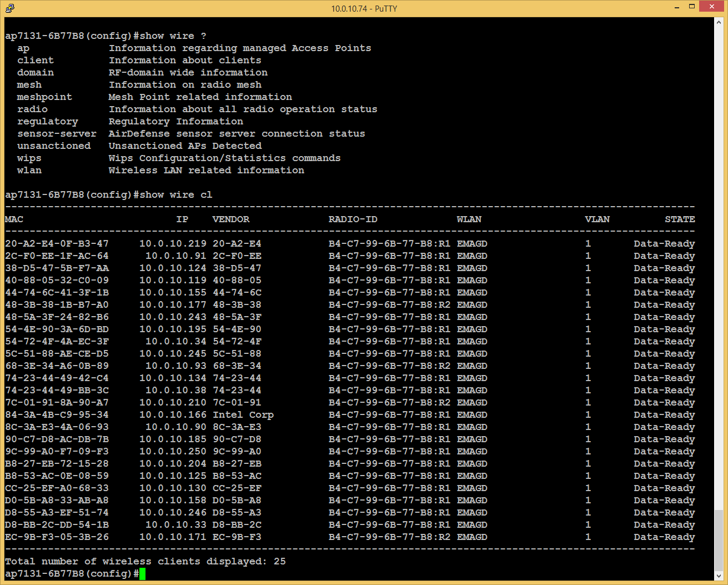The image size is (728, 585).
Task: Click MAC address 20-A2-E4-0F-B3-47
Action: (57, 244)
